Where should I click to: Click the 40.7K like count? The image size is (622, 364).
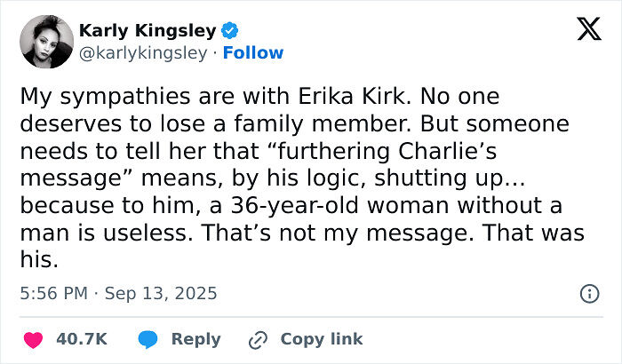click(x=82, y=339)
